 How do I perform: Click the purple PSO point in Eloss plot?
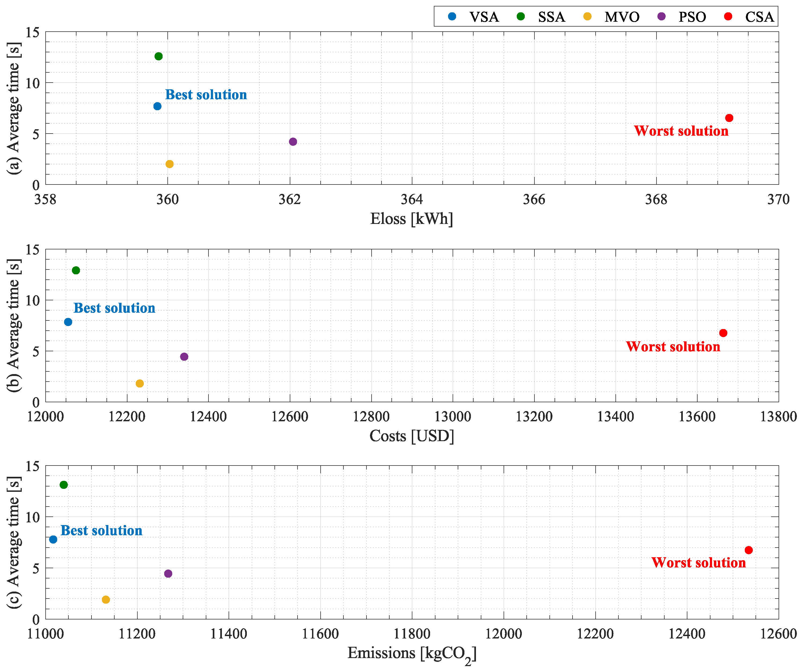point(293,142)
